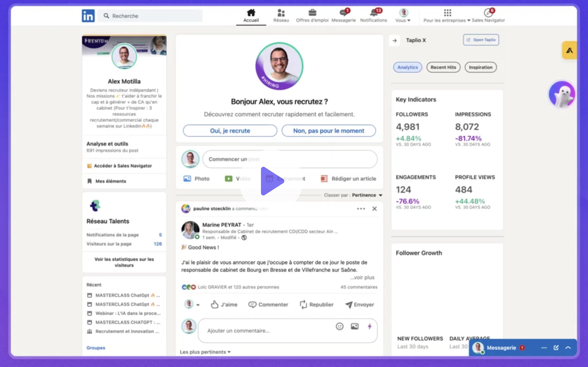The image size is (588, 367).
Task: Click the emoji icon in comment box
Action: (x=339, y=327)
